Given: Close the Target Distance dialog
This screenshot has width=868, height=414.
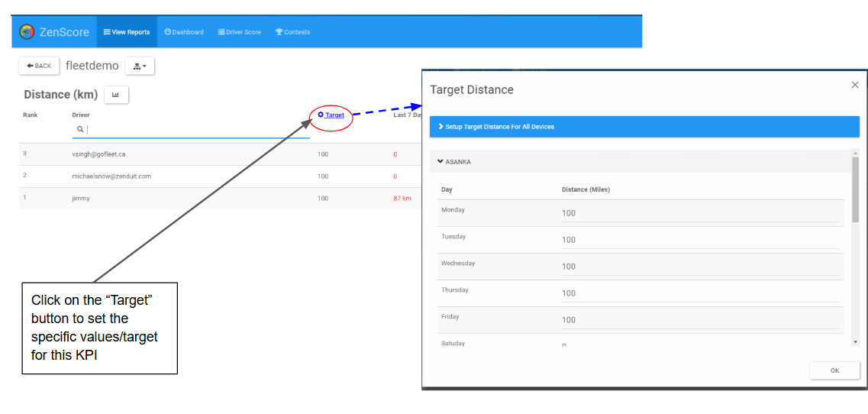Looking at the screenshot, I should 855,86.
